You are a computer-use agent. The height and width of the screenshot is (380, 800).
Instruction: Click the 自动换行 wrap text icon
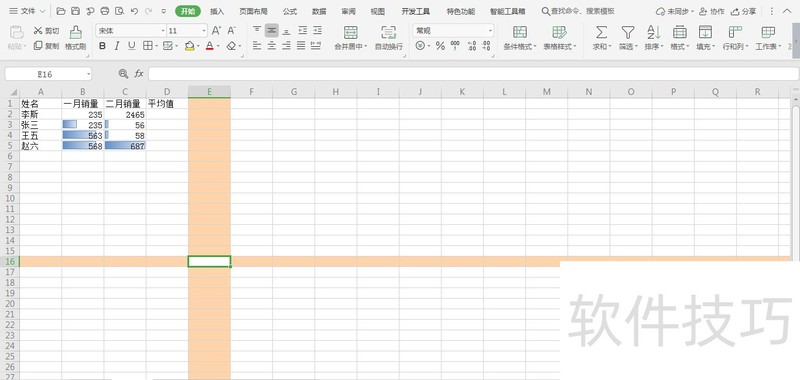pos(389,33)
